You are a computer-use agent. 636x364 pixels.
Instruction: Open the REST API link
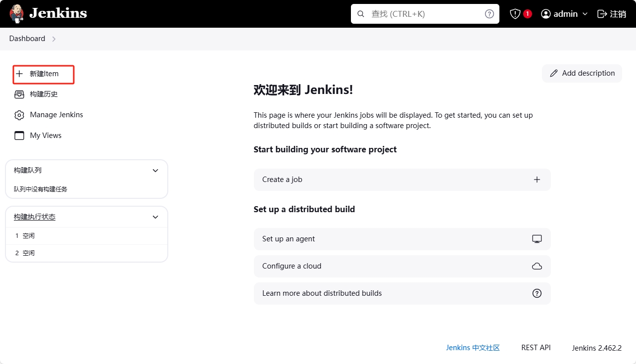click(x=536, y=348)
